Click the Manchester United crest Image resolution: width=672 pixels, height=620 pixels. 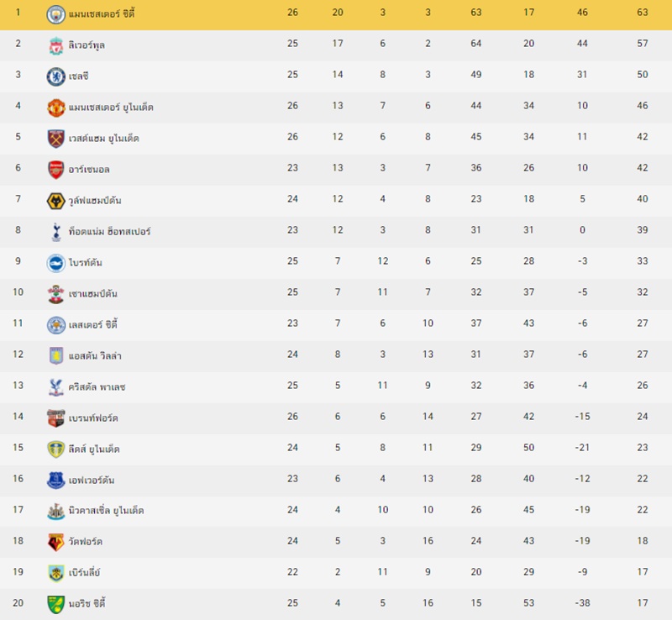(55, 108)
